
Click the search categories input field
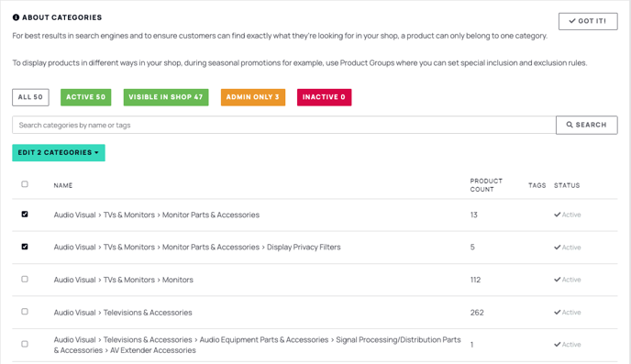(284, 125)
